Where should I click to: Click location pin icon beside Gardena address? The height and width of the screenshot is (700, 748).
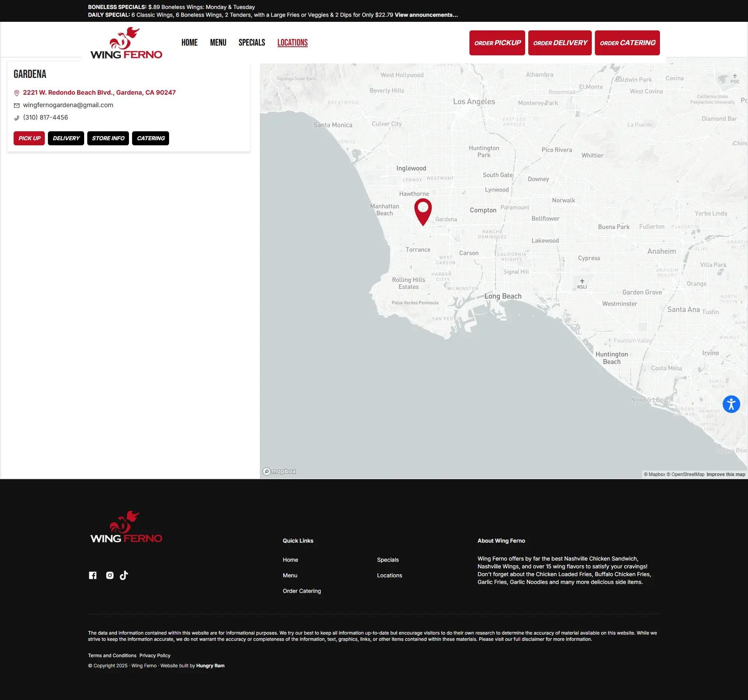tap(17, 93)
